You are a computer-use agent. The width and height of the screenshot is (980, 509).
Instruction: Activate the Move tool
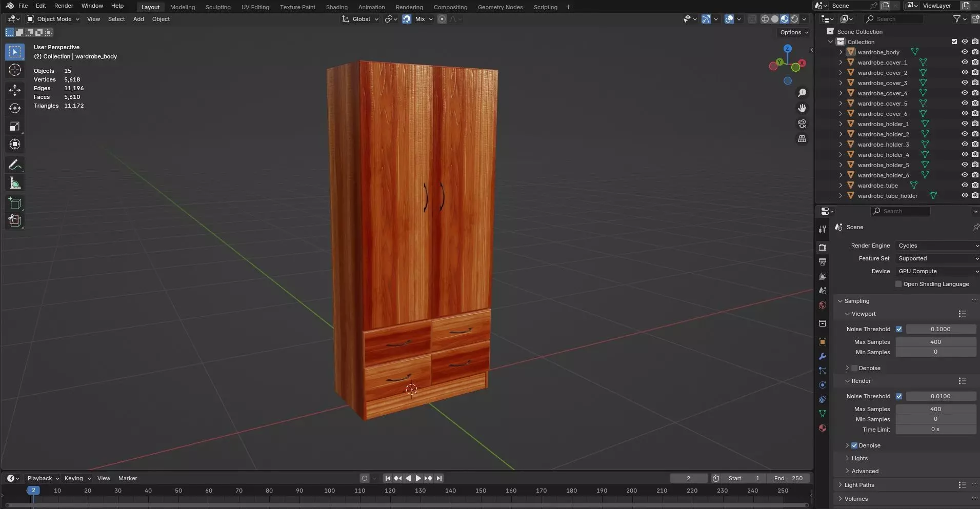pos(15,90)
